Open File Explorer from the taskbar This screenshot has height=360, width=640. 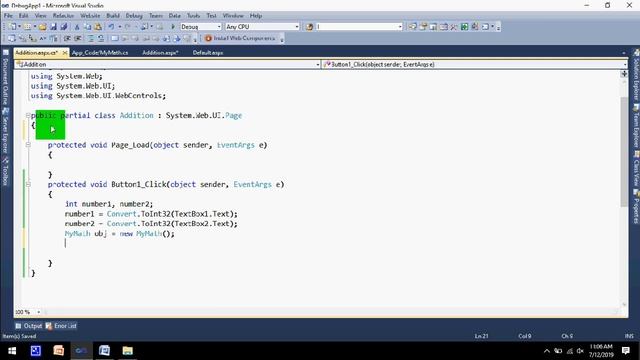click(x=127, y=351)
